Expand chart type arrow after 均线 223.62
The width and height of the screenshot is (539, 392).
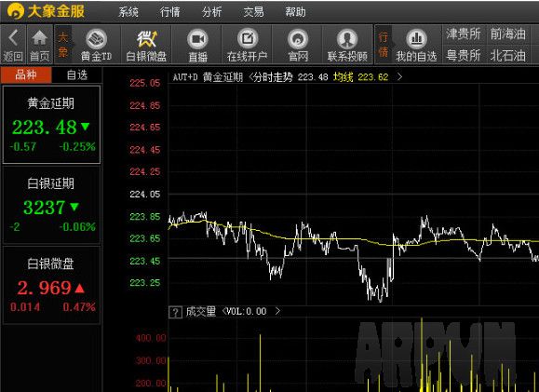coord(399,76)
